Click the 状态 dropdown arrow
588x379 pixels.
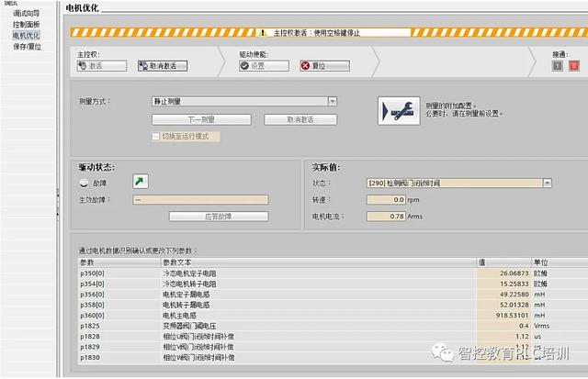(548, 184)
